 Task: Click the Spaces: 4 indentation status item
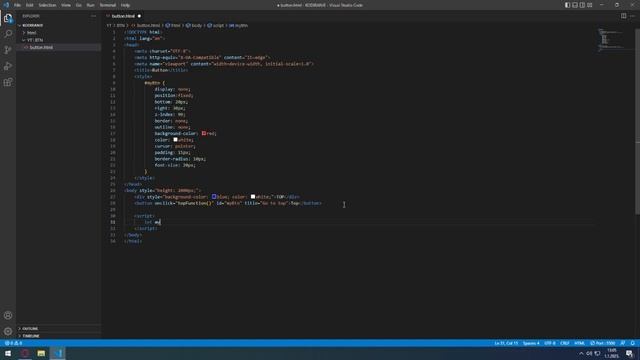click(x=531, y=343)
